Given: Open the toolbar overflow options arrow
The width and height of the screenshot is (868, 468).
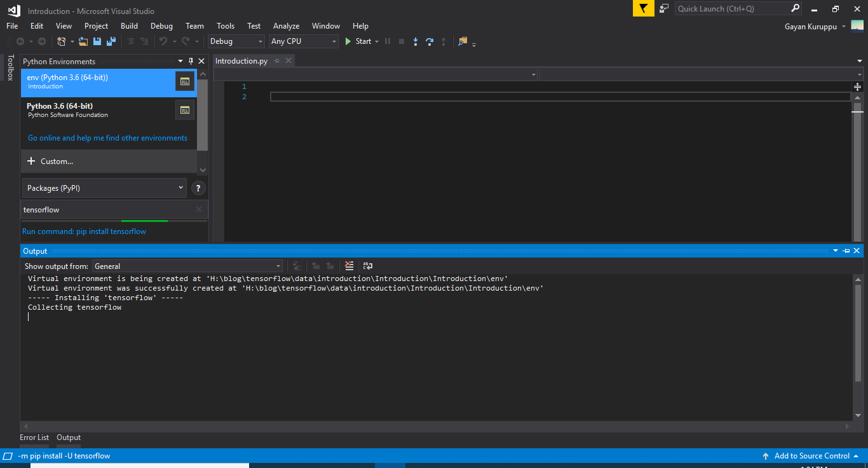Looking at the screenshot, I should tap(474, 43).
